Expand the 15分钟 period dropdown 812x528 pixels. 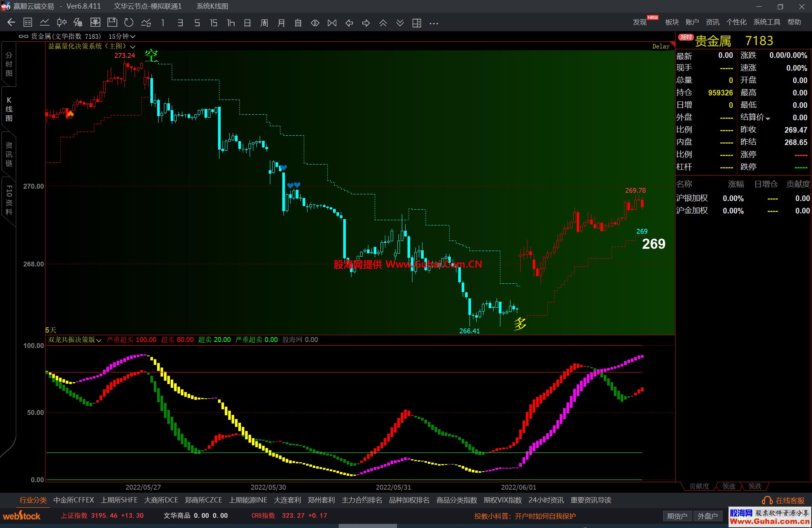122,36
